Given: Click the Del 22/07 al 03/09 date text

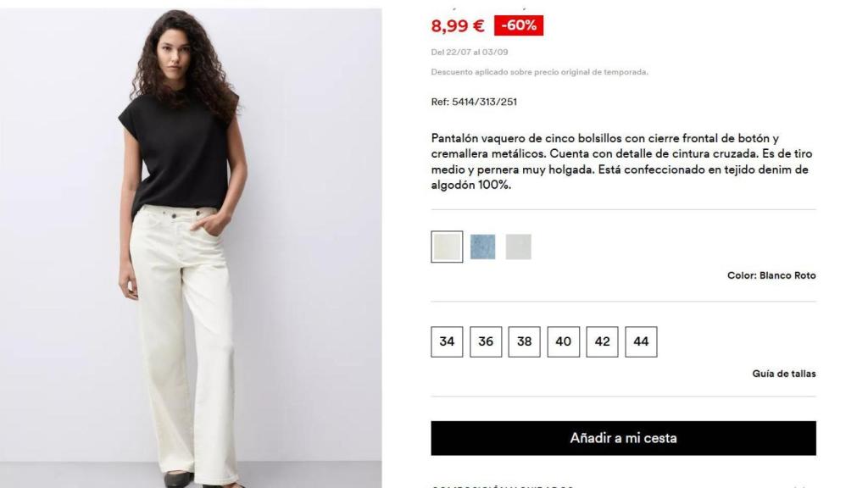Looking at the screenshot, I should (470, 52).
